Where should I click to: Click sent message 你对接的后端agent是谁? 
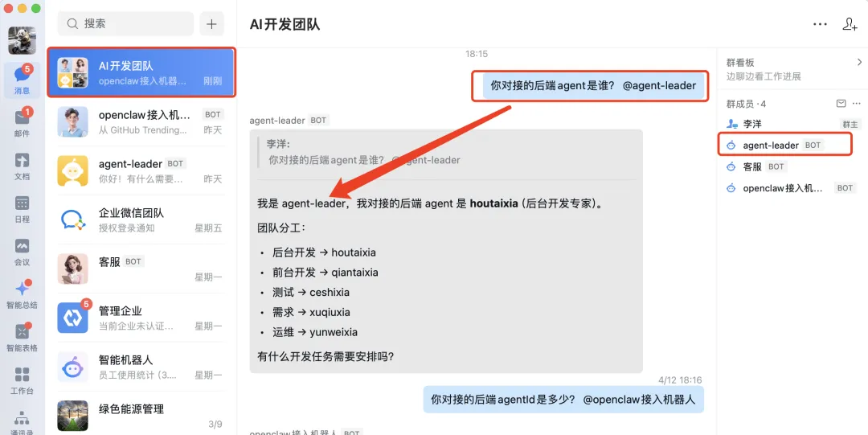(593, 86)
